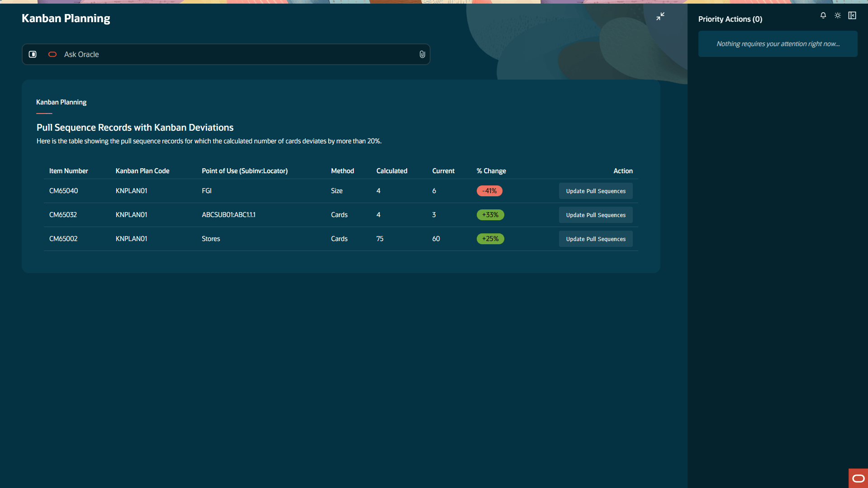This screenshot has width=868, height=488.
Task: Click the Pull Sequence Records with Kanban Deviations heading
Action: (x=135, y=128)
